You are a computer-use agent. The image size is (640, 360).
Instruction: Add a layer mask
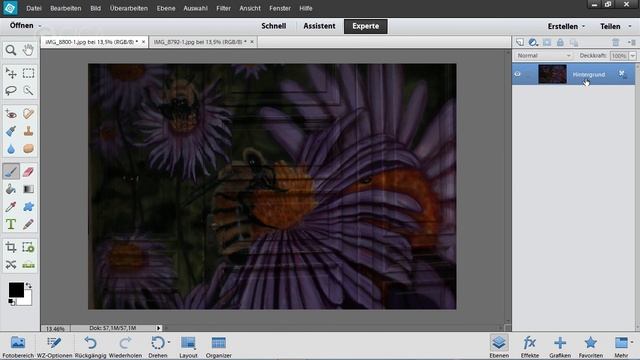(x=547, y=42)
